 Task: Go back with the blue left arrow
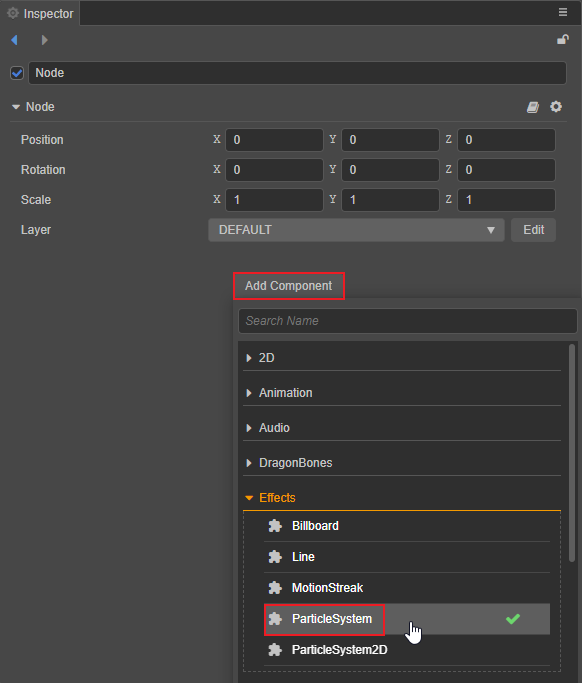tap(14, 40)
